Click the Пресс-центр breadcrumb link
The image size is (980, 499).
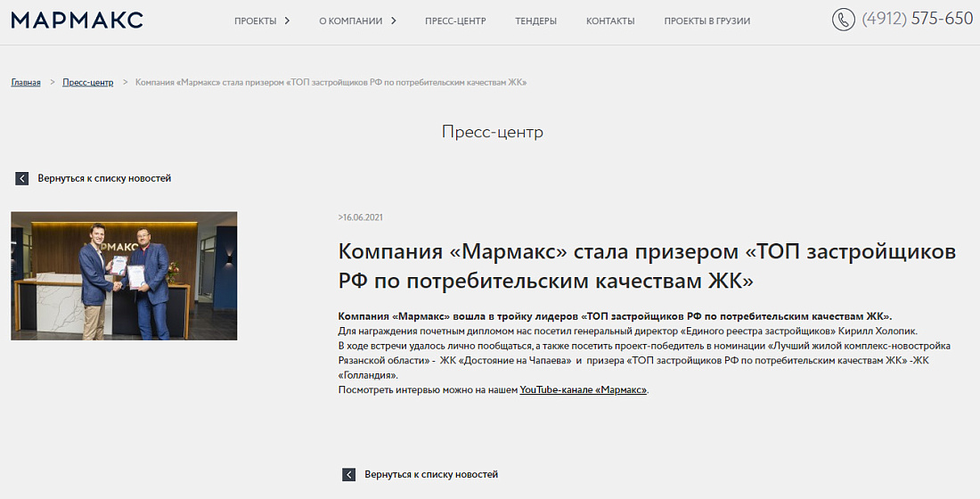pyautogui.click(x=87, y=83)
